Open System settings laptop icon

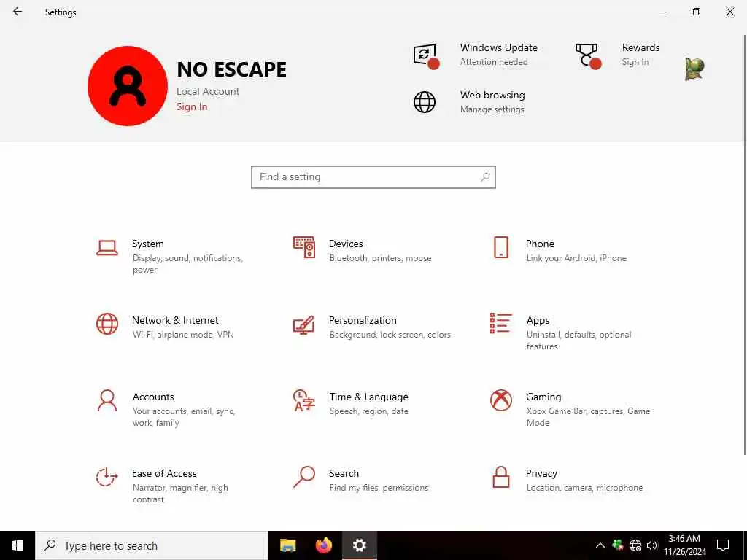[x=107, y=248]
